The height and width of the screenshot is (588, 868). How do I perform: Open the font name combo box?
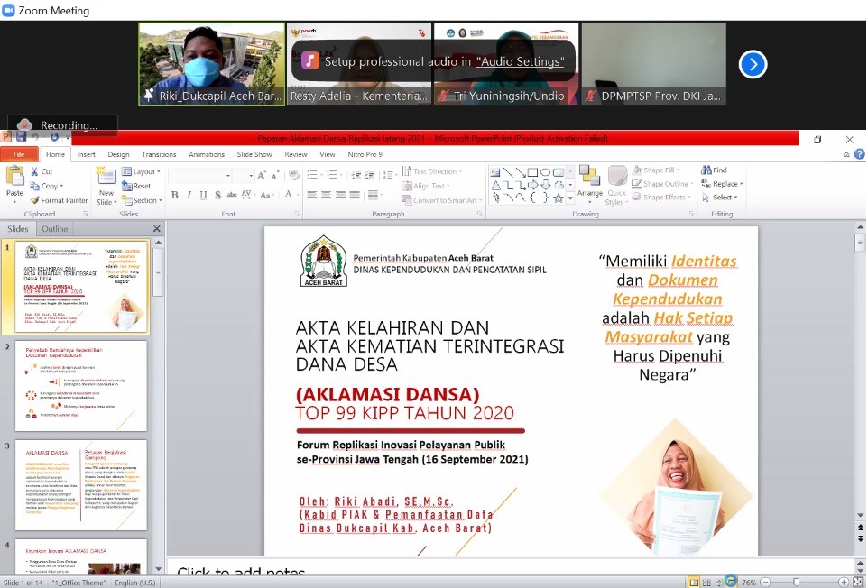point(200,175)
